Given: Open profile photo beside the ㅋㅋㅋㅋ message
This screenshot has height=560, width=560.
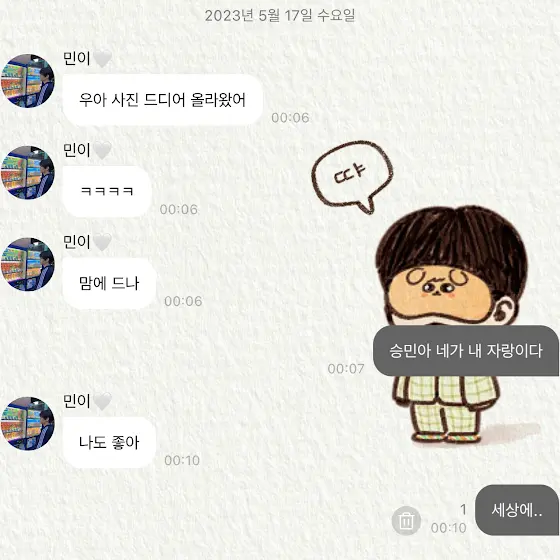Looking at the screenshot, I should [x=28, y=172].
